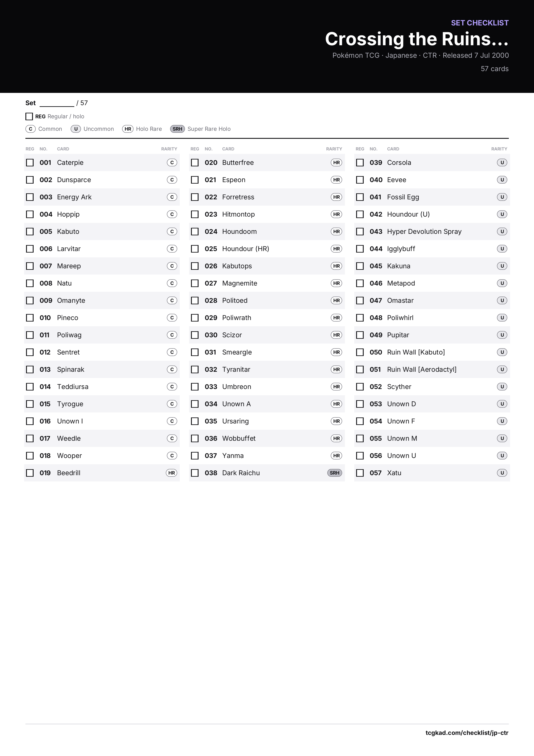Open the tcgkad.com/checklist/jp-ctr link
The height and width of the screenshot is (756, 534).
(467, 733)
